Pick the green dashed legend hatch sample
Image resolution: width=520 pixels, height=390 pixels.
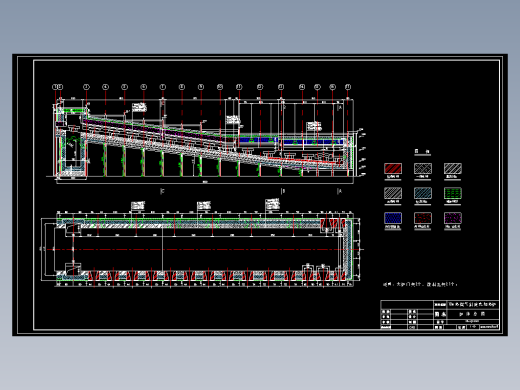(x=453, y=193)
